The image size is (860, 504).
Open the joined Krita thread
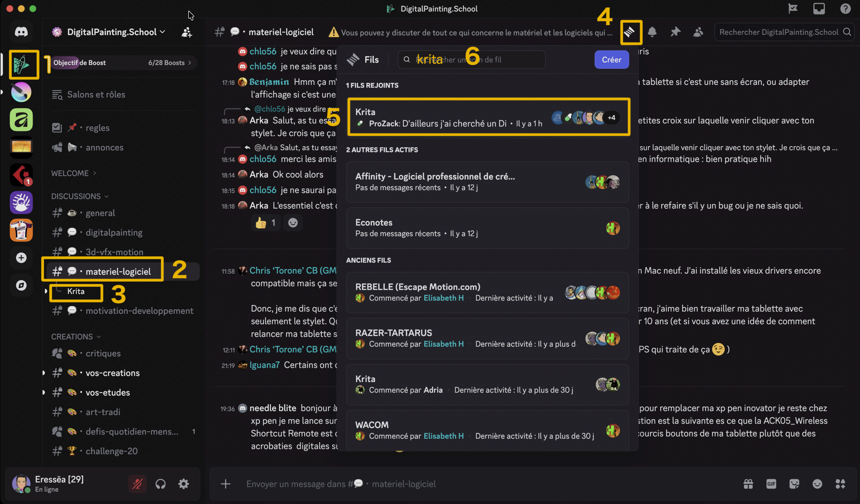click(447, 117)
